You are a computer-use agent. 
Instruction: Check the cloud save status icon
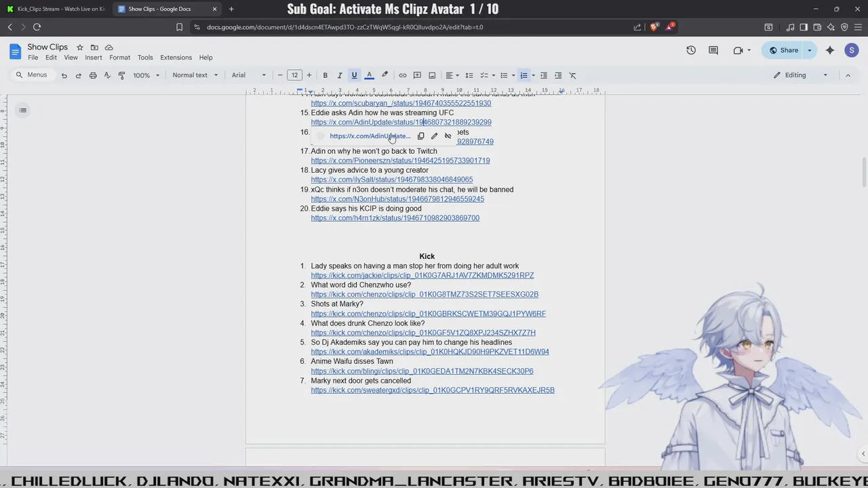[x=108, y=47]
